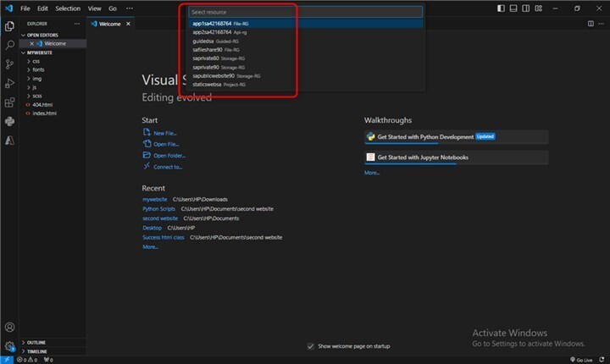This screenshot has width=610, height=364.
Task: Expand the fonts folder
Action: tap(53, 69)
